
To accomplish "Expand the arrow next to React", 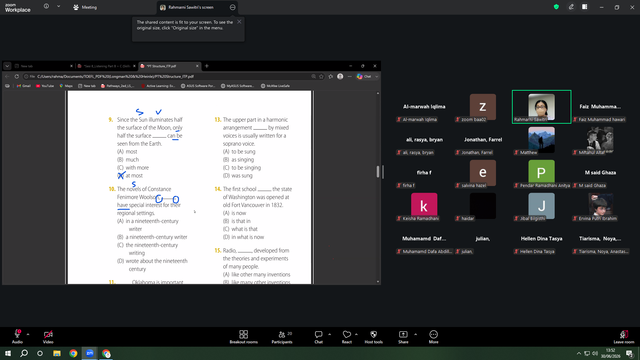I will [356, 334].
